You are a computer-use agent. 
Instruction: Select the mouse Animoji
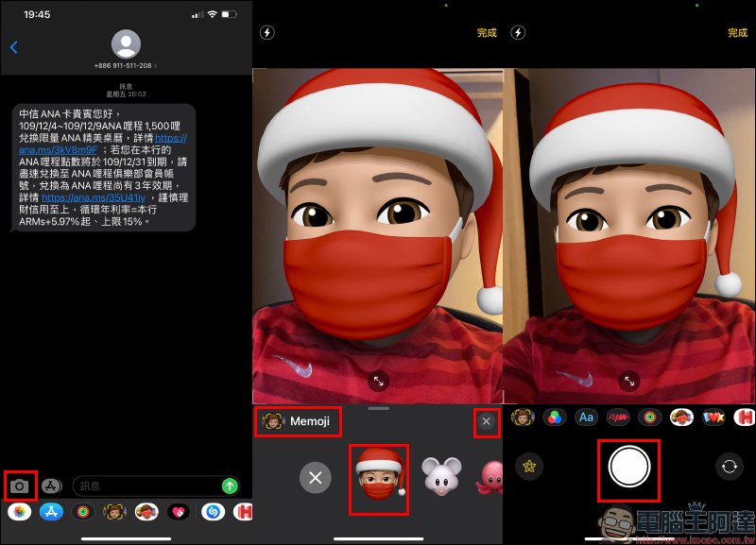point(441,476)
